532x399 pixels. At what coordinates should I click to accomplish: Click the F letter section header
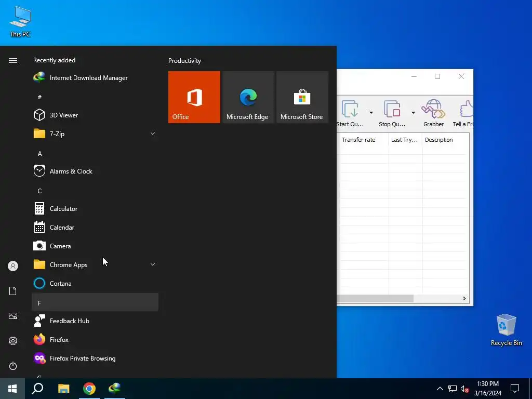(95, 303)
